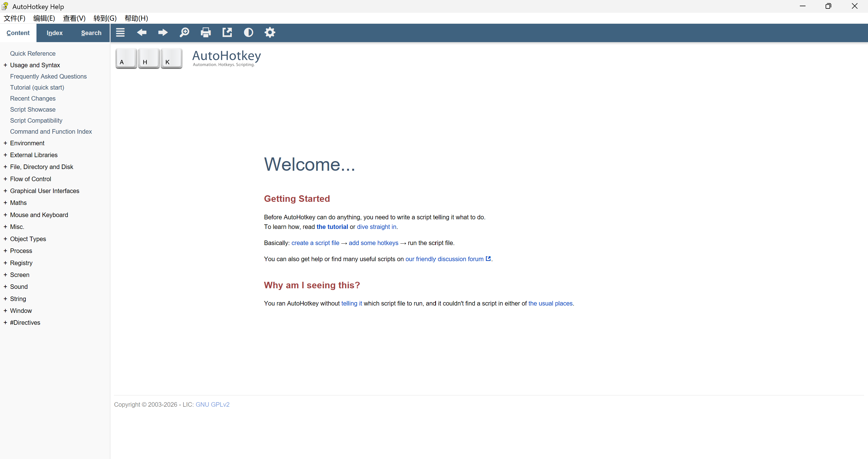The height and width of the screenshot is (459, 868).
Task: Open the 帮助(H) menu
Action: tap(136, 18)
